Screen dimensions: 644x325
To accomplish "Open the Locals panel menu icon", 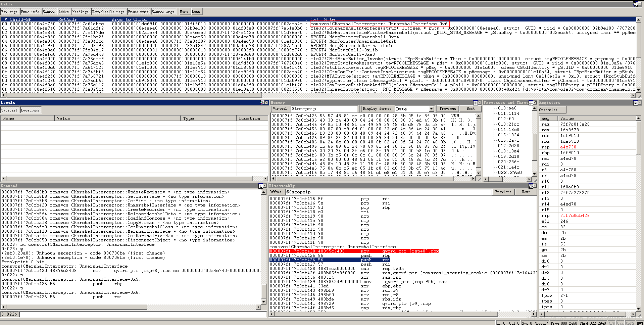I will [262, 102].
